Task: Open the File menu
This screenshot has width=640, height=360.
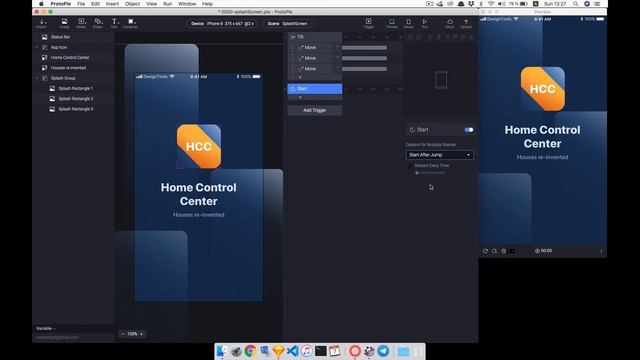Action: pos(81,4)
